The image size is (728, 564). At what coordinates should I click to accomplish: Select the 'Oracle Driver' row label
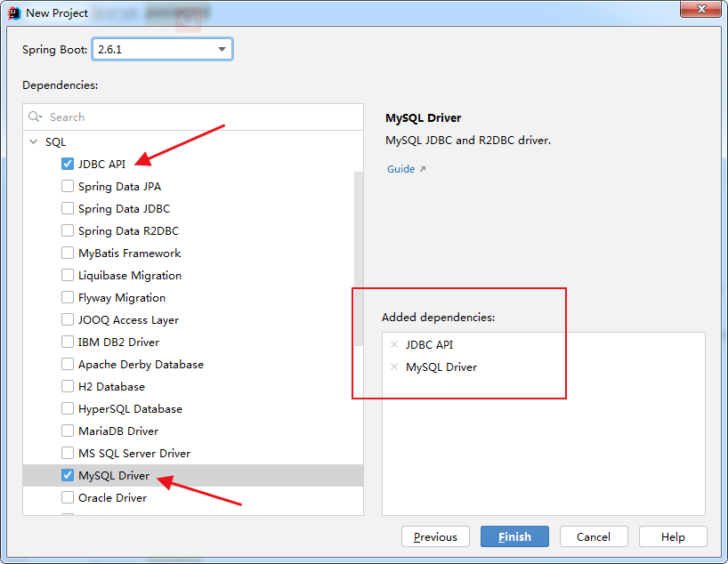[x=112, y=497]
